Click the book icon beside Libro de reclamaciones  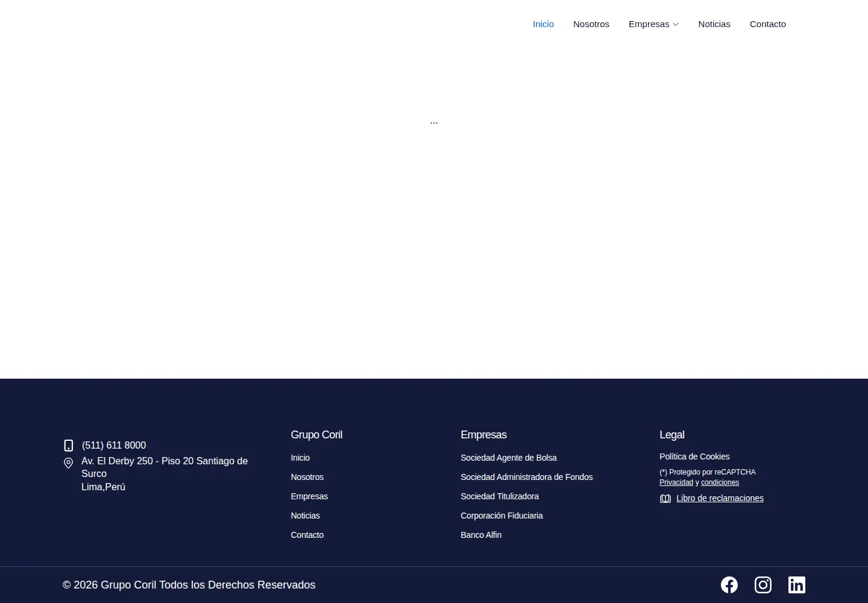coord(665,499)
